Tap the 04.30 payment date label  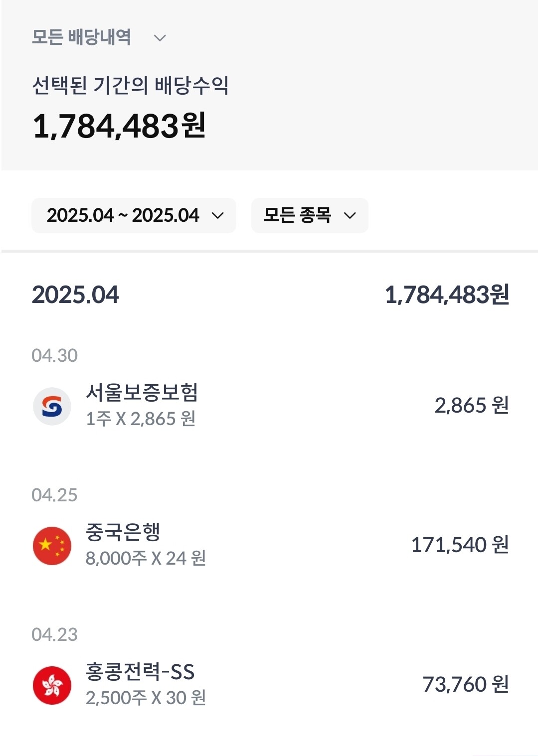pos(54,355)
